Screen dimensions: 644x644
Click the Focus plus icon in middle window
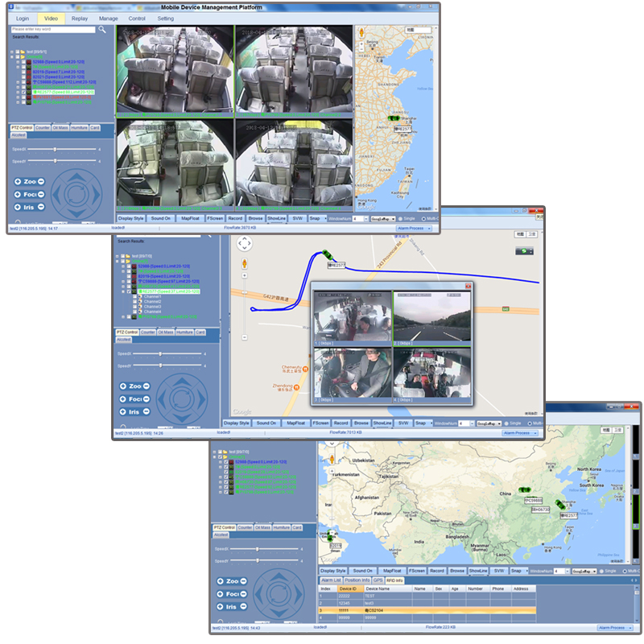[x=122, y=398]
